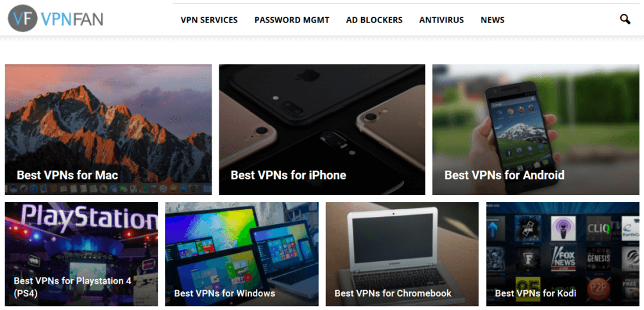Open the Best VPNs for iPhone link

pyautogui.click(x=288, y=175)
